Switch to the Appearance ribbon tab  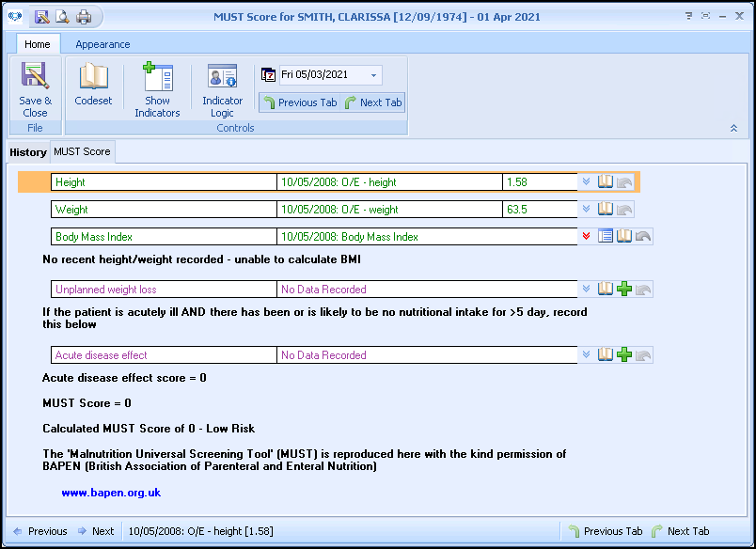point(102,44)
